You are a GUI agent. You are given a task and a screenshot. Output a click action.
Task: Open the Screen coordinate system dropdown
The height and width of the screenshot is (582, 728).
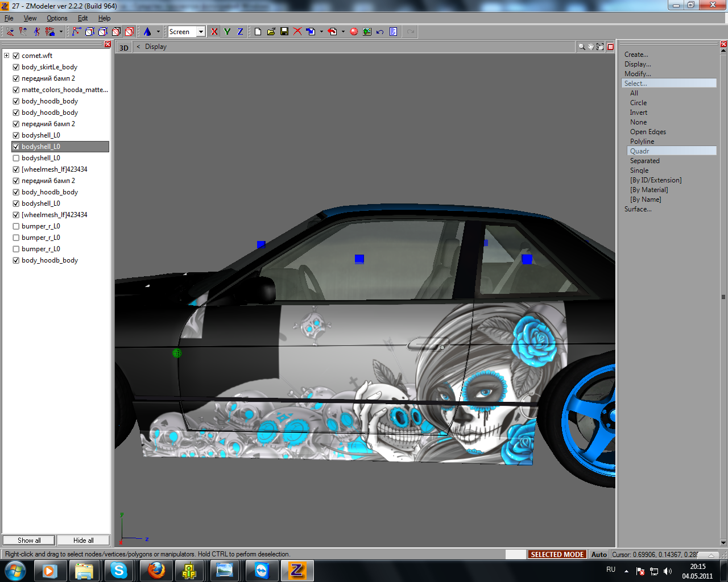point(201,32)
